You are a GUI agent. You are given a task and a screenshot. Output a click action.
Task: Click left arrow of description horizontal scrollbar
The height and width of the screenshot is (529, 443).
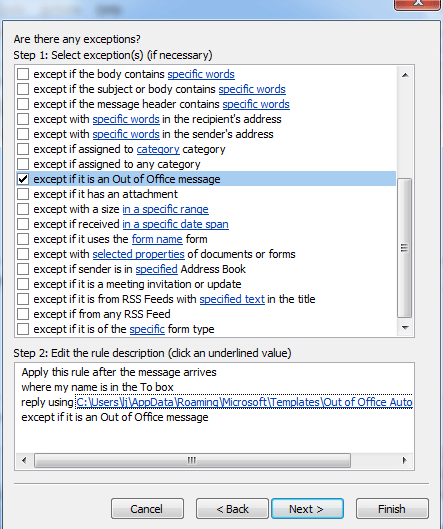pyautogui.click(x=24, y=460)
